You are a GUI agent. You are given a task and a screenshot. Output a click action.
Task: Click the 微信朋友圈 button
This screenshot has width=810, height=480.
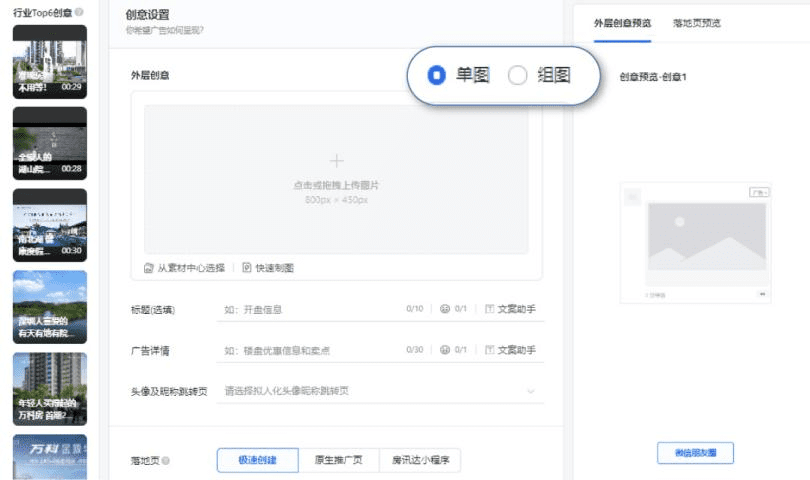pyautogui.click(x=695, y=453)
